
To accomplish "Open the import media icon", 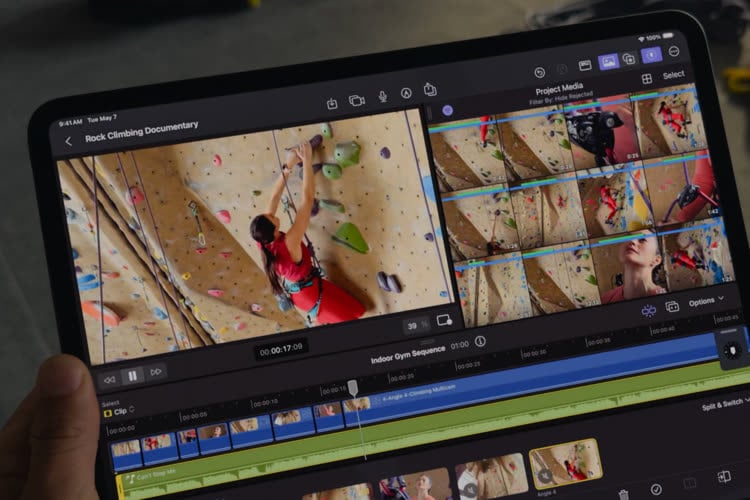I will 332,103.
